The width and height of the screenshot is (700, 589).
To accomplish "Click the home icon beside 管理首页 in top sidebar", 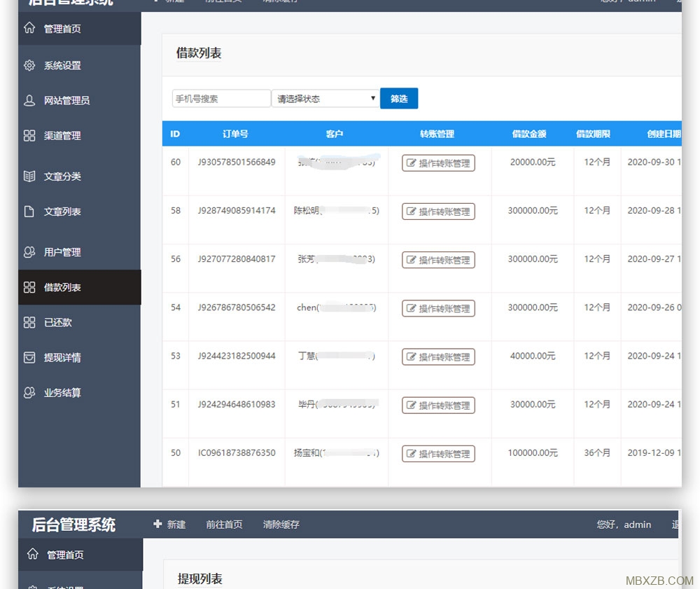I will pos(29,28).
